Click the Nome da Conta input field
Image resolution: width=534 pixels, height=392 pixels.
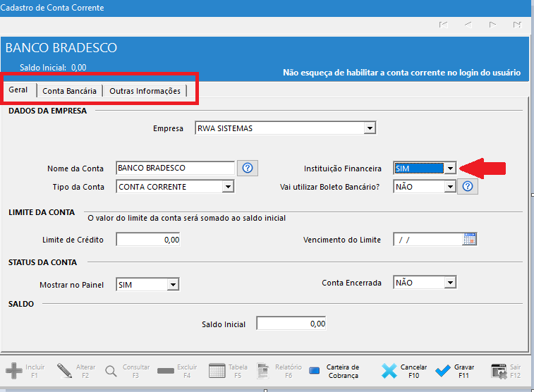click(x=176, y=168)
